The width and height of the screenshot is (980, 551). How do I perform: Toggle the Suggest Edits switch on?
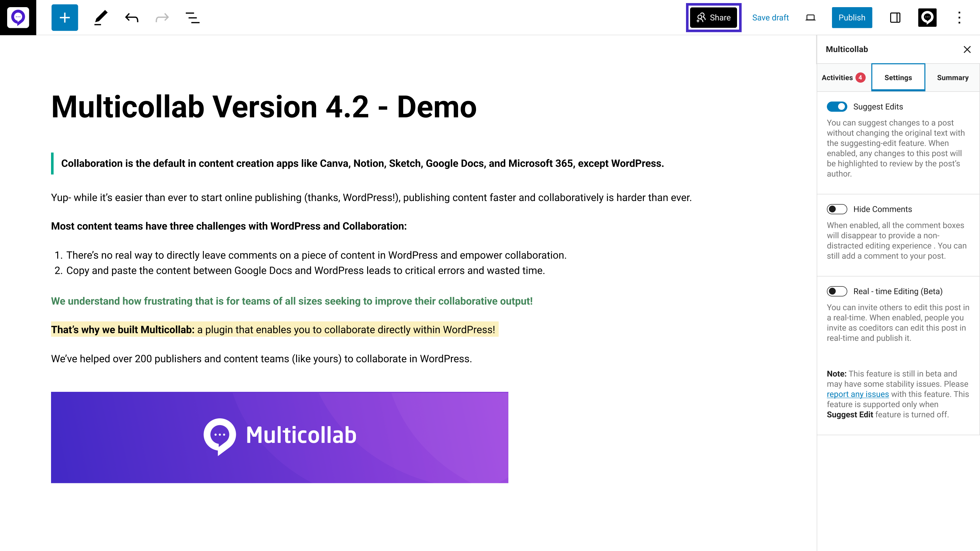point(837,106)
